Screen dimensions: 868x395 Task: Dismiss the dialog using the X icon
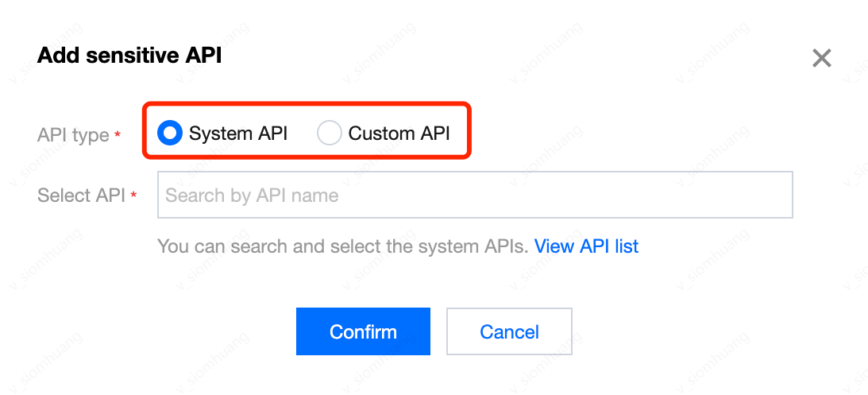[x=821, y=58]
